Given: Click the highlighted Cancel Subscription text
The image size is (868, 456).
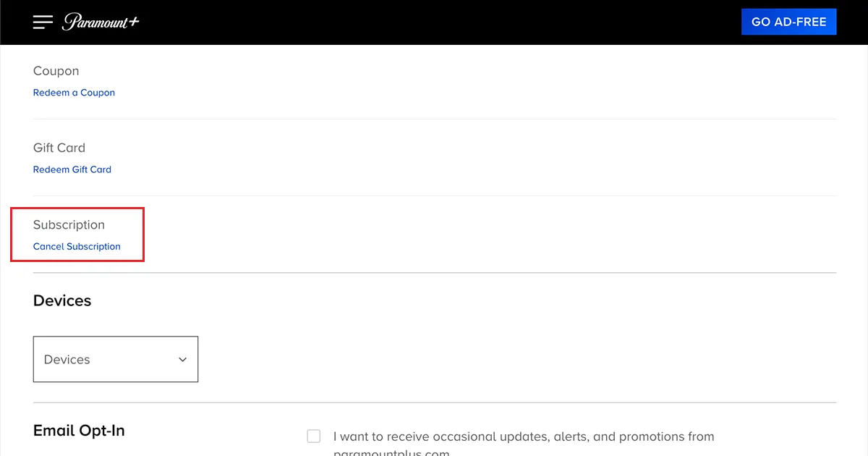Looking at the screenshot, I should tap(77, 246).
